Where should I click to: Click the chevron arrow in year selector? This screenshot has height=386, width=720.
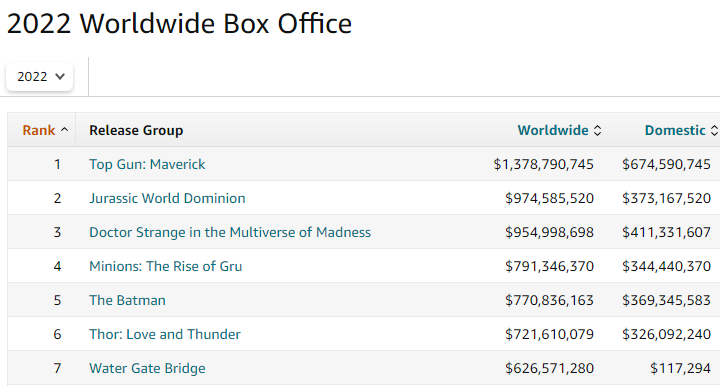point(60,77)
